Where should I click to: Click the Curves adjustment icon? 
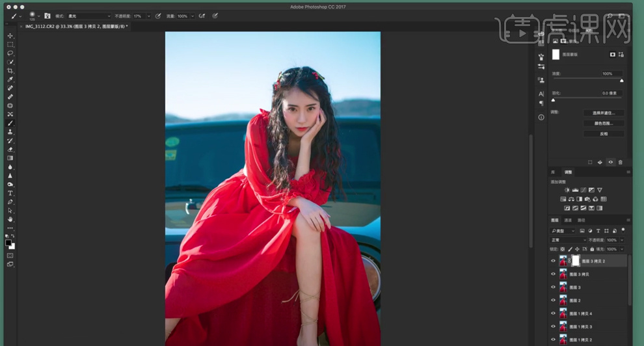tap(584, 190)
